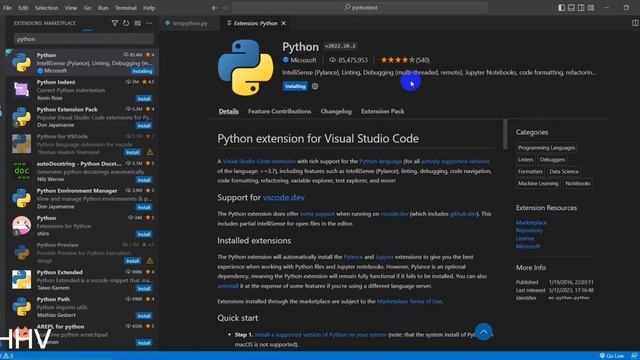Select the Notebooks category tag
Screen dimensions: 640x360
click(578, 183)
